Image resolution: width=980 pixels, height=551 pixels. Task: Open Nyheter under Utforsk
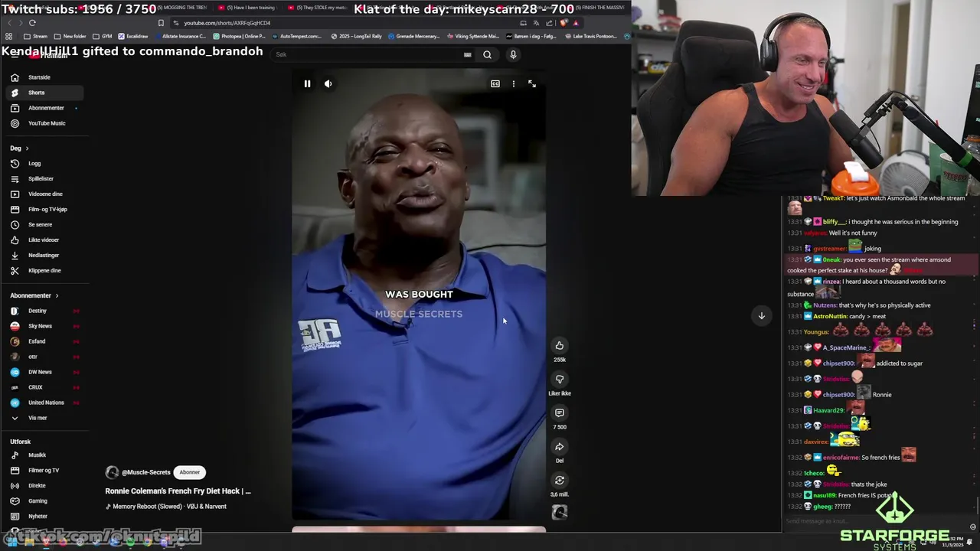pyautogui.click(x=45, y=517)
